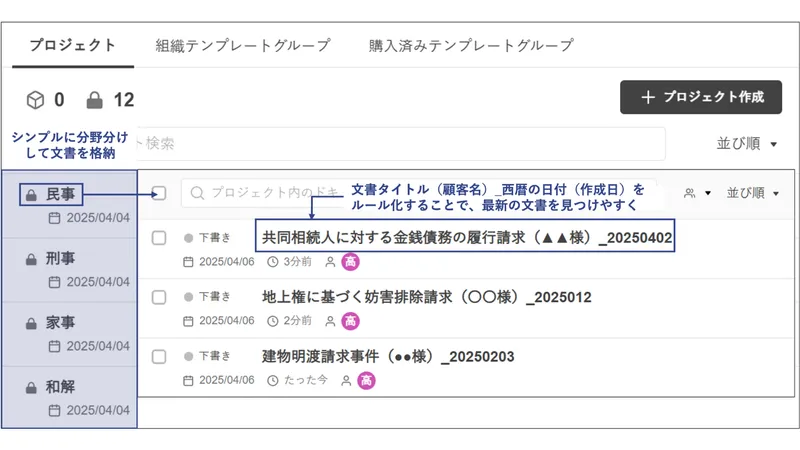Click the calendar icon under 和解

point(54,411)
